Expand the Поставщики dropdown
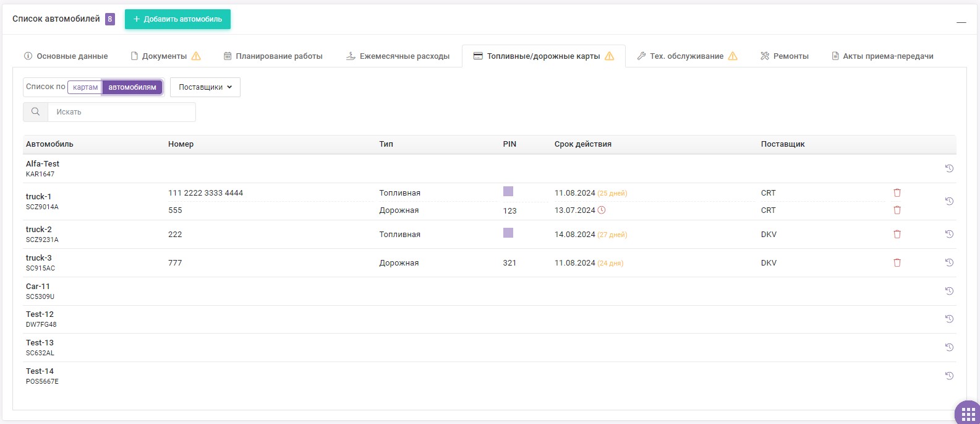 click(205, 87)
